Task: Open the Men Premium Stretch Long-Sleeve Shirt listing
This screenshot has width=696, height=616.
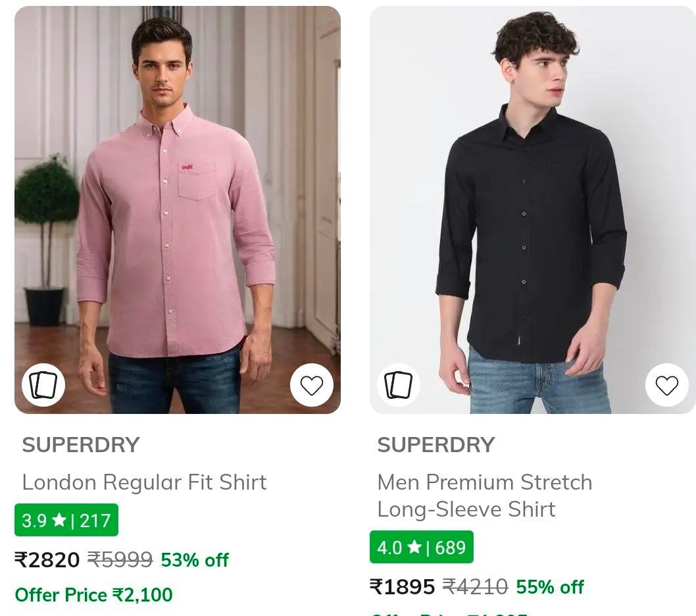Action: [x=485, y=495]
